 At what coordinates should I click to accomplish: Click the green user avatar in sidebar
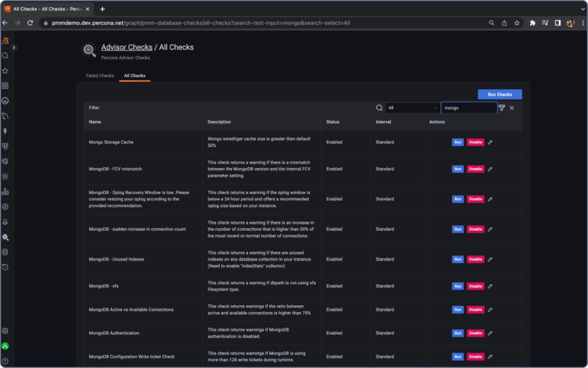(5, 346)
